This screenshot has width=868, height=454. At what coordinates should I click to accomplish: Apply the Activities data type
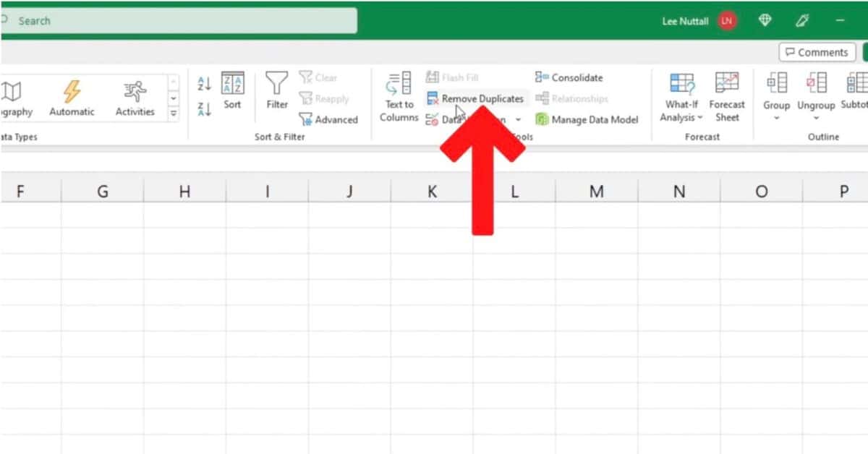[135, 94]
